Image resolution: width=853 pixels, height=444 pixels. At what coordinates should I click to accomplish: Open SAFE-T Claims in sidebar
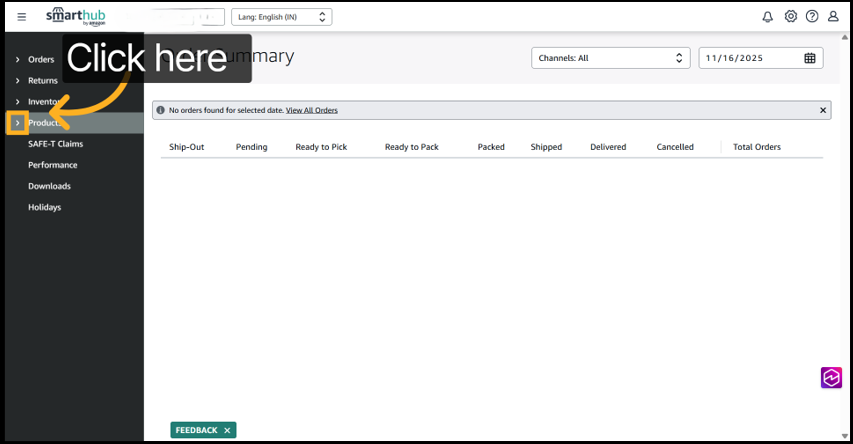(55, 144)
